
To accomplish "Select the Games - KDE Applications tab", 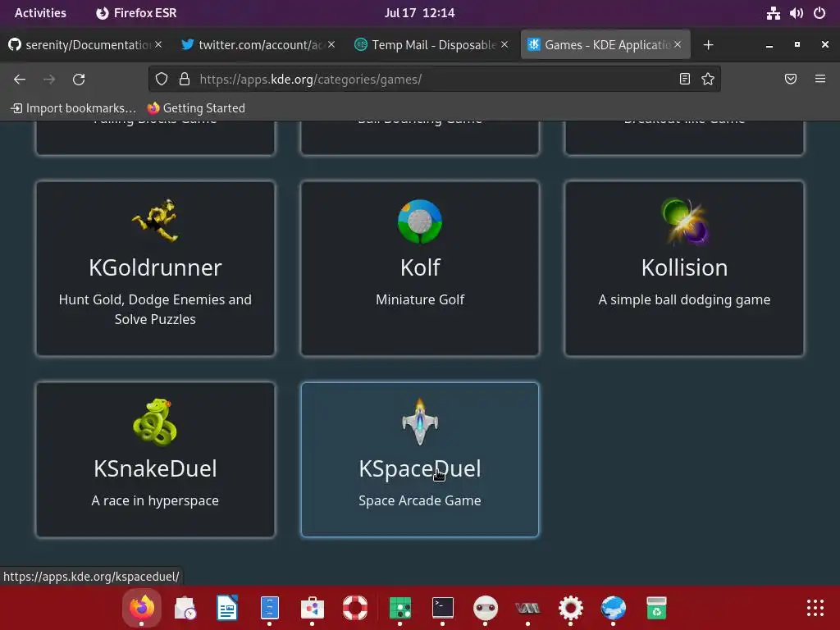I will point(599,45).
